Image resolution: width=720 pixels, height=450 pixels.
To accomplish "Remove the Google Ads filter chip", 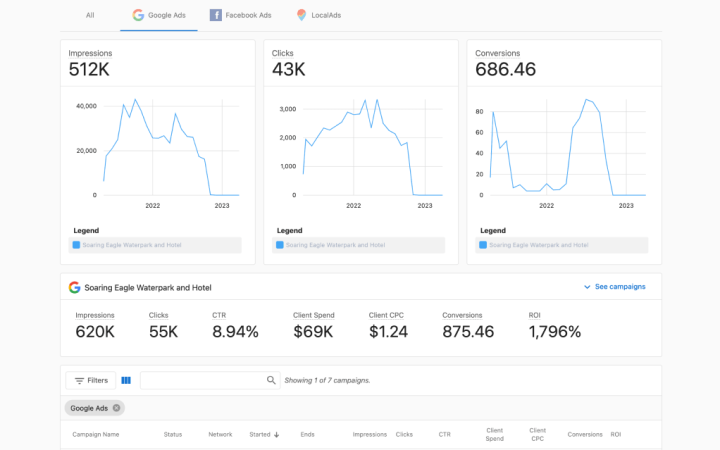I will [x=117, y=408].
